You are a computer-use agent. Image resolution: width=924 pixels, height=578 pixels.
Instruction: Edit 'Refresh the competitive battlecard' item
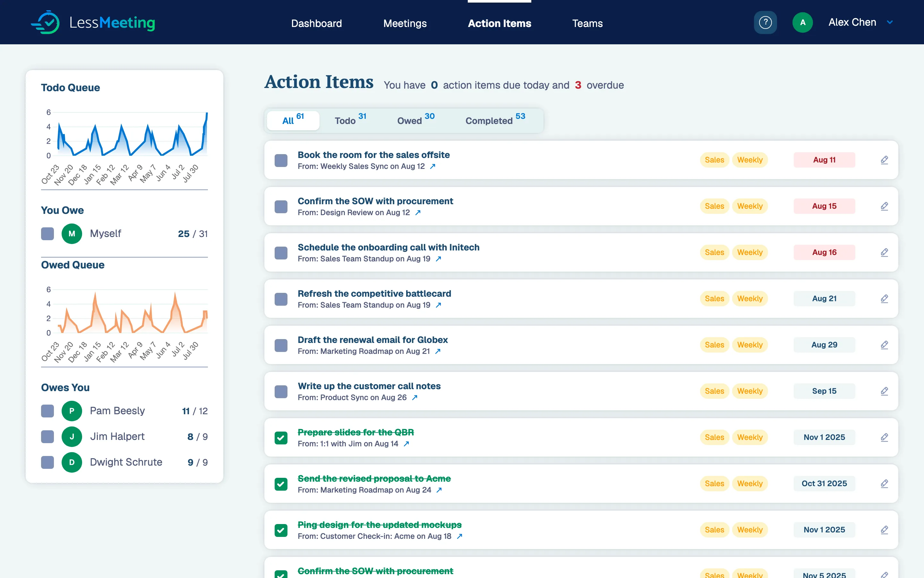click(884, 299)
